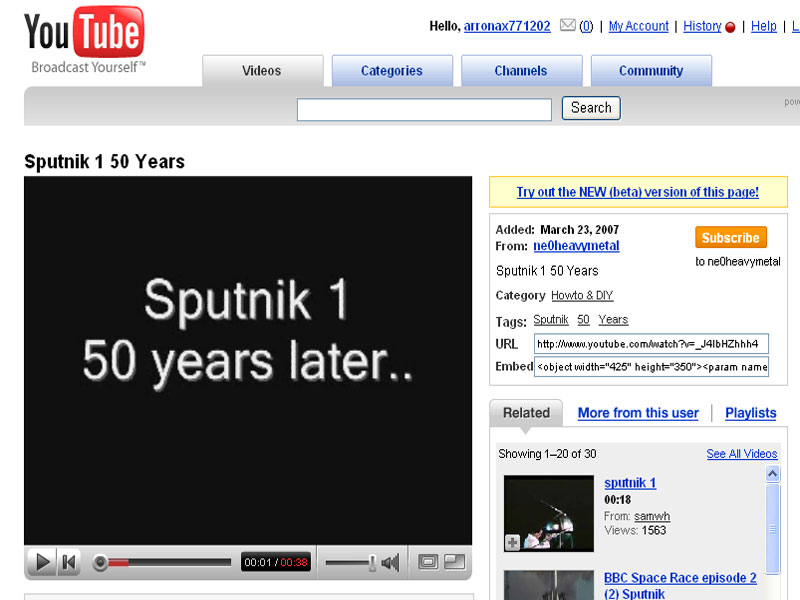Click the Views: 1563 text

tap(635, 531)
